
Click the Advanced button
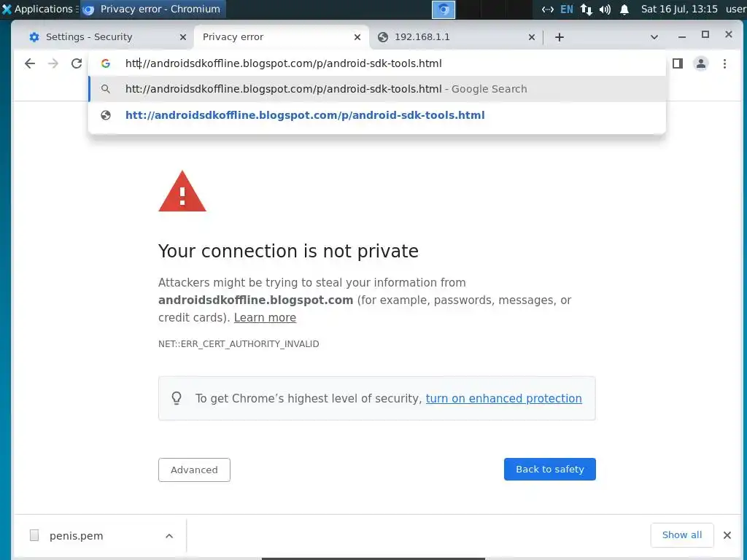pos(194,470)
